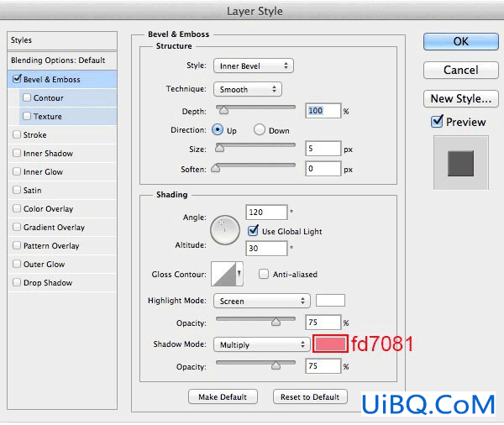The image size is (504, 425).
Task: Open the Bevel & Emboss settings row
Action: tap(62, 80)
